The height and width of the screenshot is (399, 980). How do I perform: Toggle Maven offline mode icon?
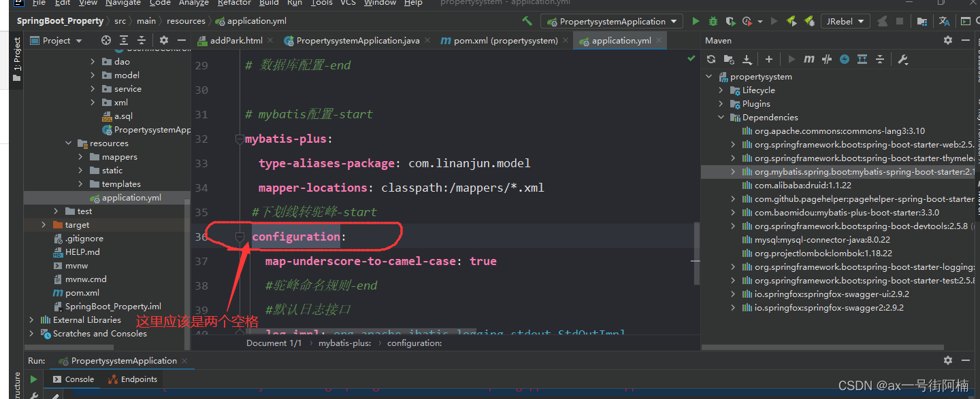827,60
